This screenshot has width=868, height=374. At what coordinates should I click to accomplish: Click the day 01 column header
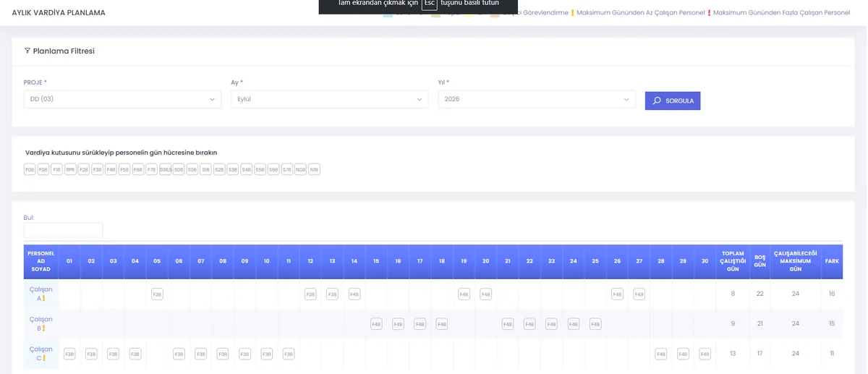click(x=69, y=261)
